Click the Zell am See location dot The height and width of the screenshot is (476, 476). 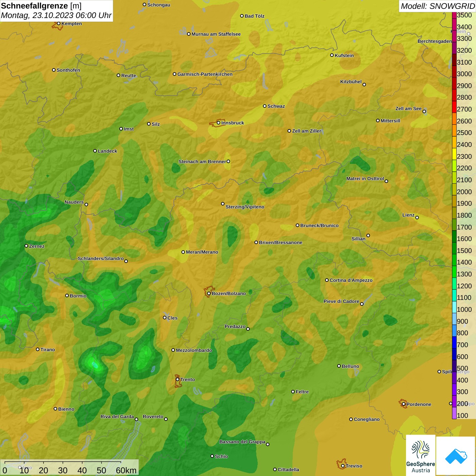pyautogui.click(x=424, y=111)
